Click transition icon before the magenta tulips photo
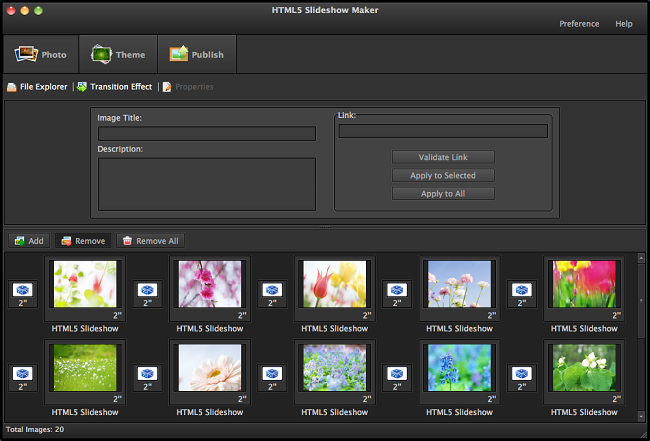The width and height of the screenshot is (650, 441). click(522, 290)
